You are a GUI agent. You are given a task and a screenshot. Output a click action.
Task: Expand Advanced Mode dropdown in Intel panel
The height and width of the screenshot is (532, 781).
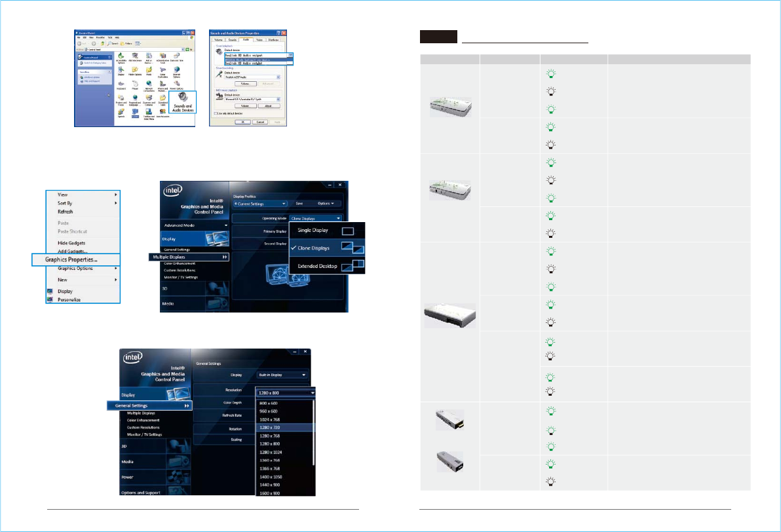[x=195, y=225]
